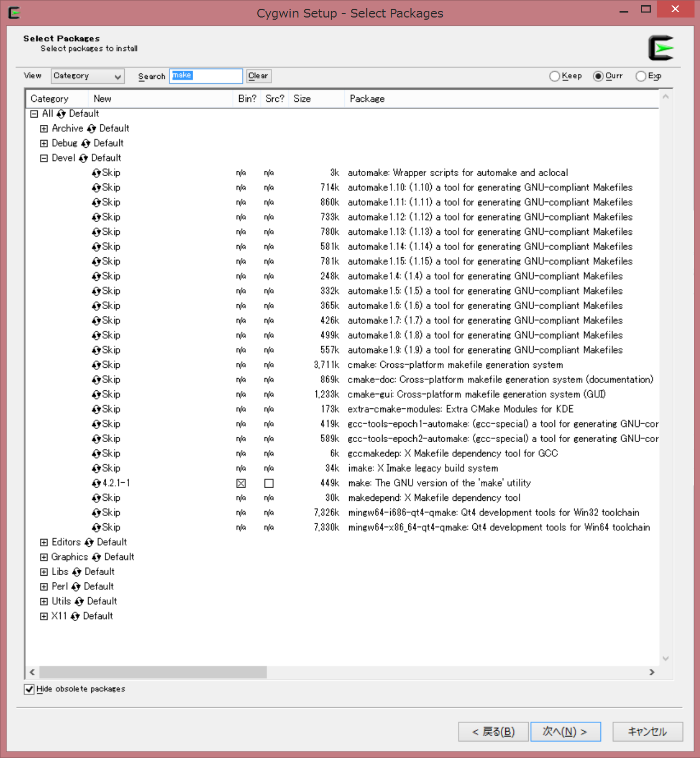
Task: Click the Skip icon for gccmakedep
Action: coord(97,453)
